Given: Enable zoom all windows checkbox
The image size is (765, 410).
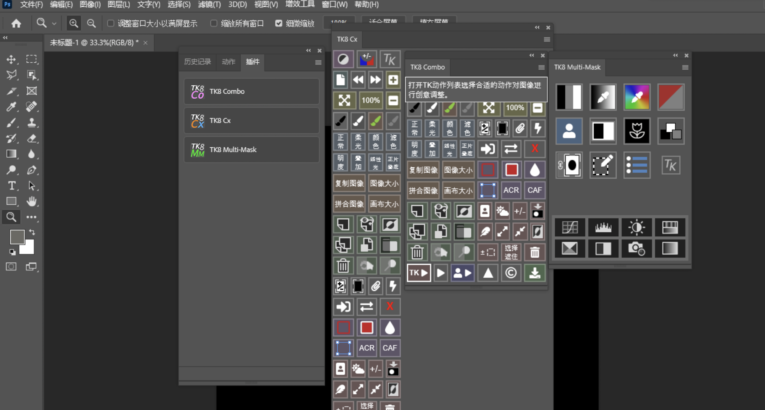Looking at the screenshot, I should (x=214, y=23).
